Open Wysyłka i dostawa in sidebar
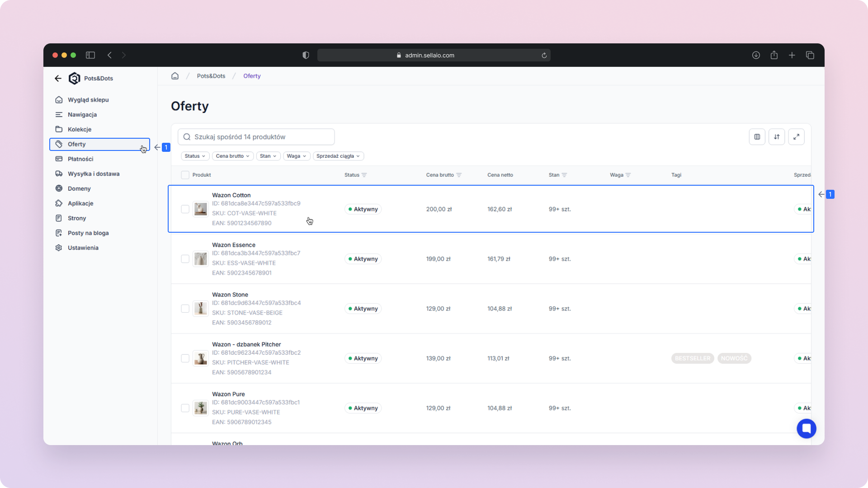This screenshot has height=488, width=868. (x=99, y=174)
